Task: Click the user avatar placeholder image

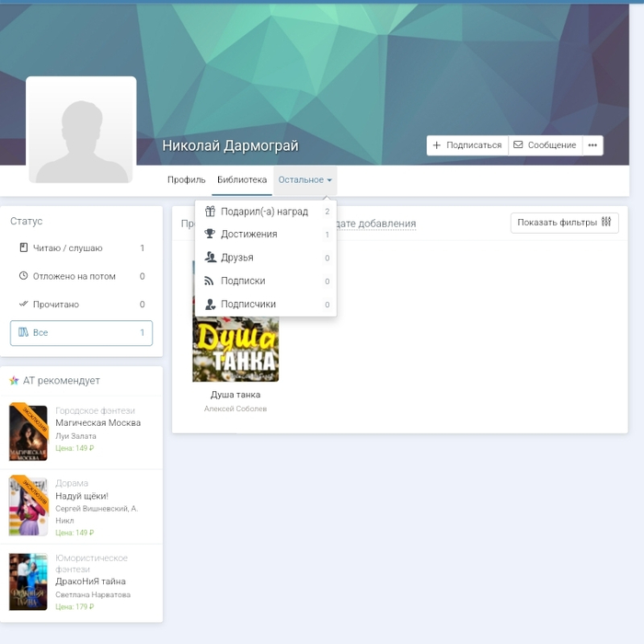Action: (x=81, y=130)
